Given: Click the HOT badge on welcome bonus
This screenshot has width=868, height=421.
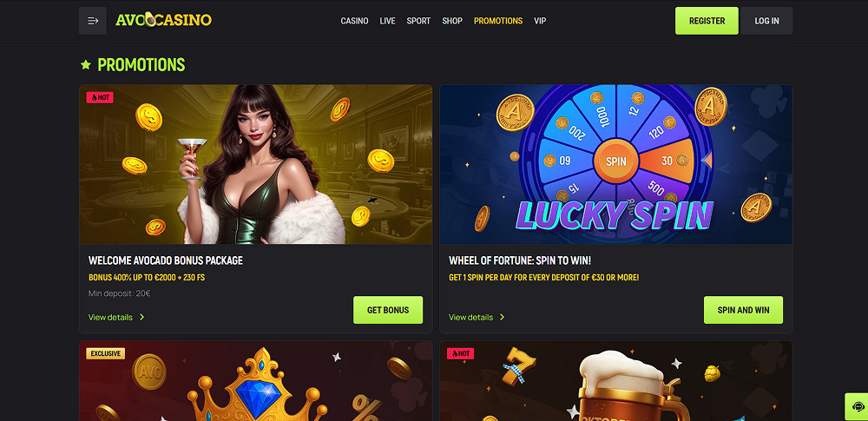Looking at the screenshot, I should [100, 97].
